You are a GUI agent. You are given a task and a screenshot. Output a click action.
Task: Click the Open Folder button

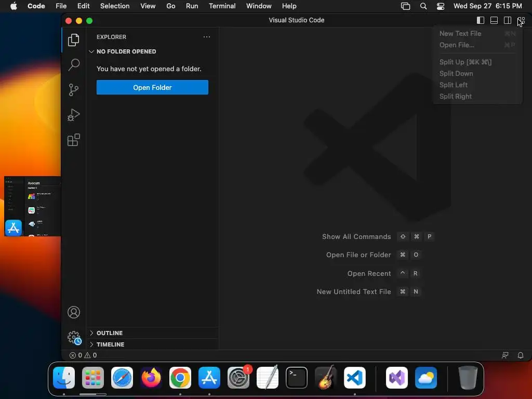pyautogui.click(x=152, y=87)
